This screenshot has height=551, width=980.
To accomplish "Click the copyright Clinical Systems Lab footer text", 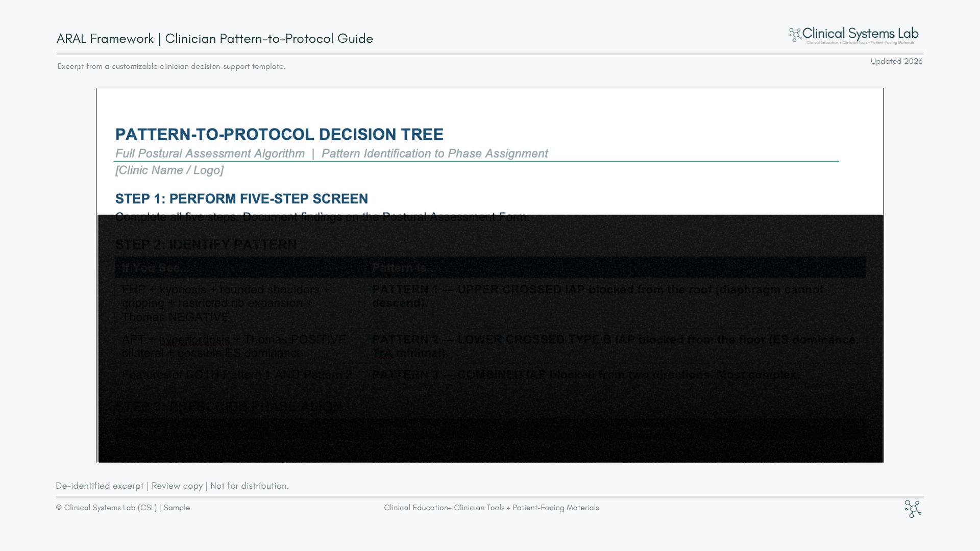I will point(122,508).
